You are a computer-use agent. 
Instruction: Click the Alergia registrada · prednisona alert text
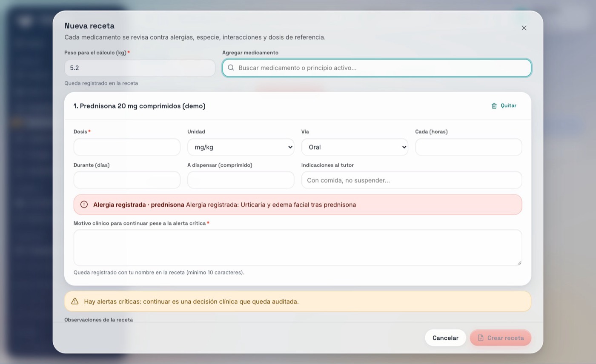click(x=224, y=205)
